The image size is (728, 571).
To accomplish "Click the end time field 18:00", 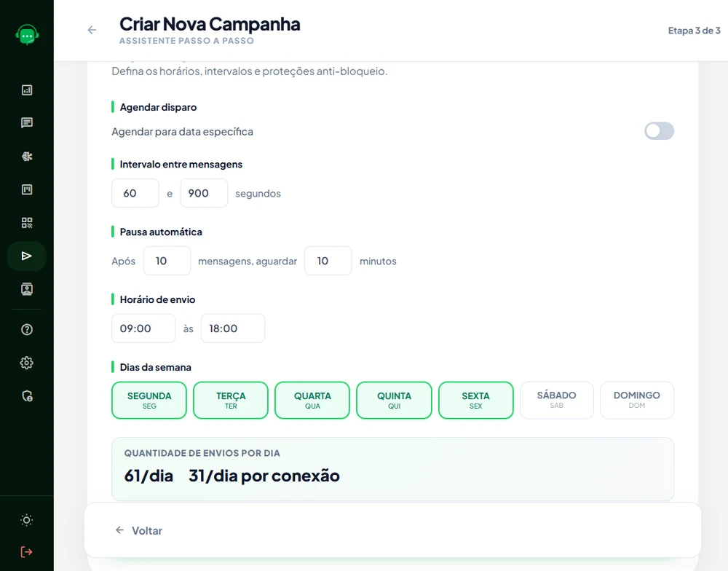I will [x=233, y=328].
